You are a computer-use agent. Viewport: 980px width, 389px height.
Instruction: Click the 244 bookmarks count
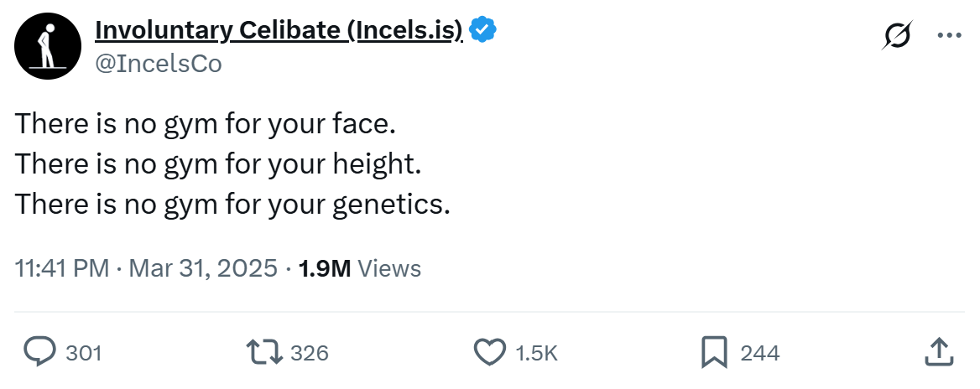point(760,354)
